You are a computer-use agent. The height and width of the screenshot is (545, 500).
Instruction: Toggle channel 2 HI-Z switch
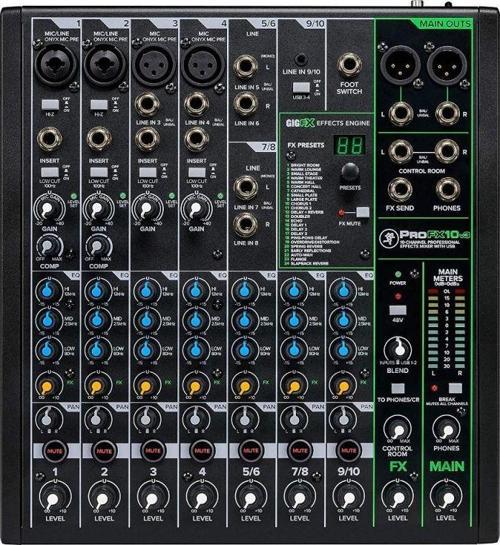point(99,105)
